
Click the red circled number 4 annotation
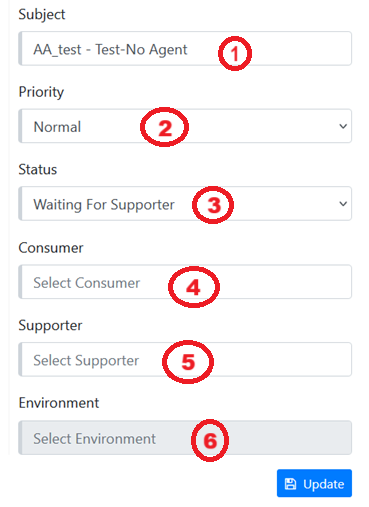(194, 287)
